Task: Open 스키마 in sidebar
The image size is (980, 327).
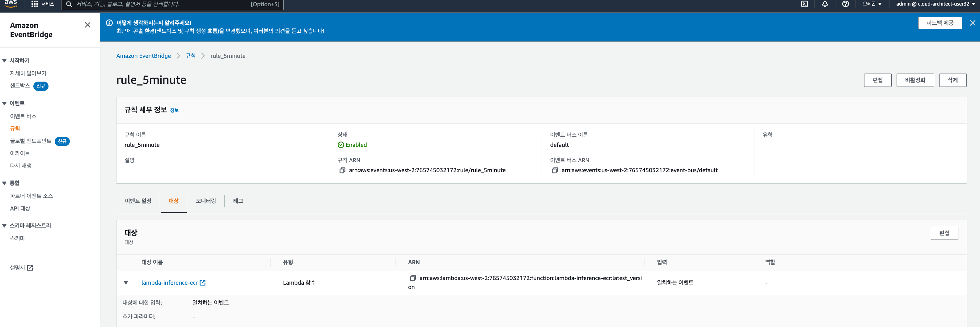Action: tap(18, 238)
